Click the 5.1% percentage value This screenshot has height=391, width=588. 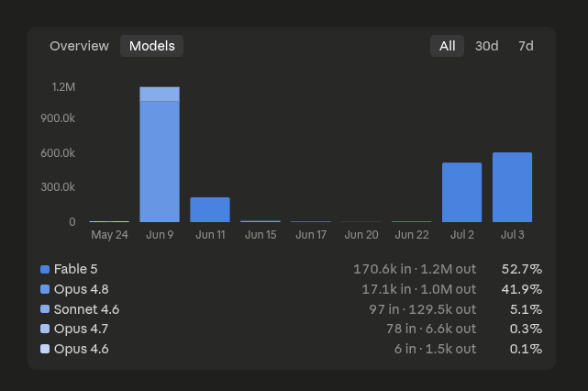coord(526,309)
